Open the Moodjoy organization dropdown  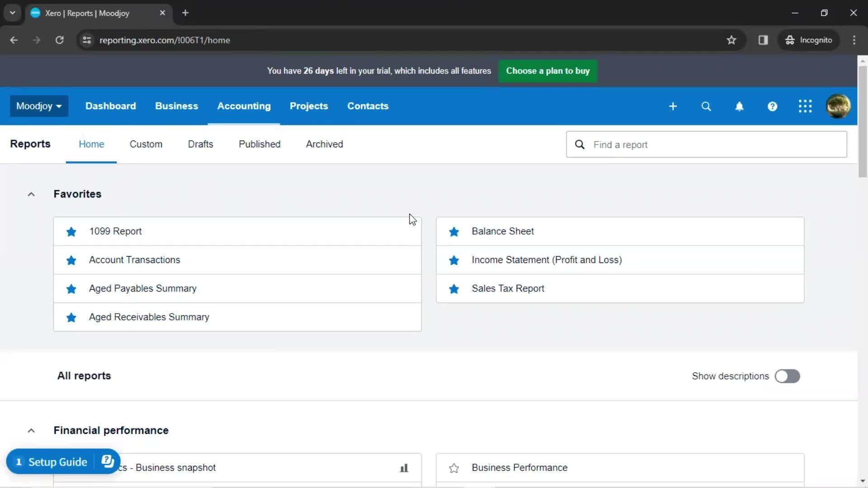tap(39, 106)
